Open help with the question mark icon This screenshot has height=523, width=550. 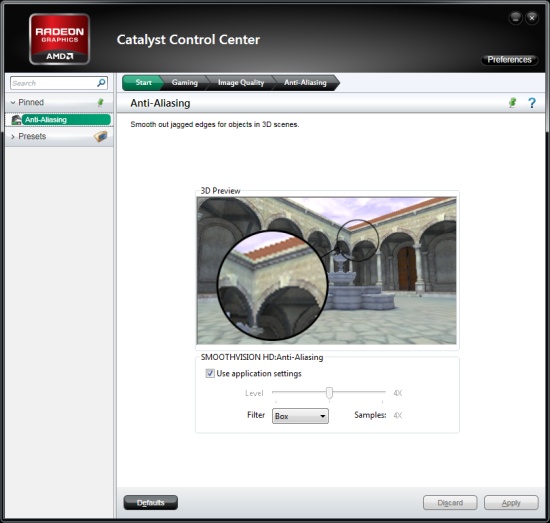532,103
